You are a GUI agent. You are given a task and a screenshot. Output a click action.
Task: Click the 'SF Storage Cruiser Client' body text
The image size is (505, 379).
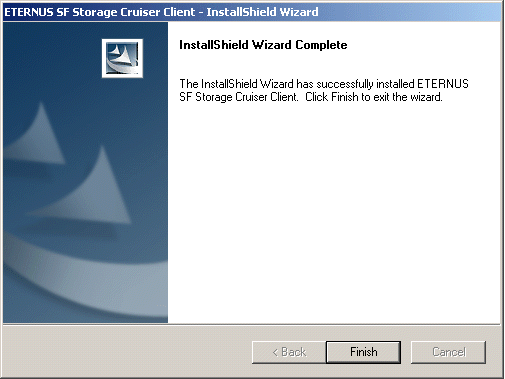point(239,97)
